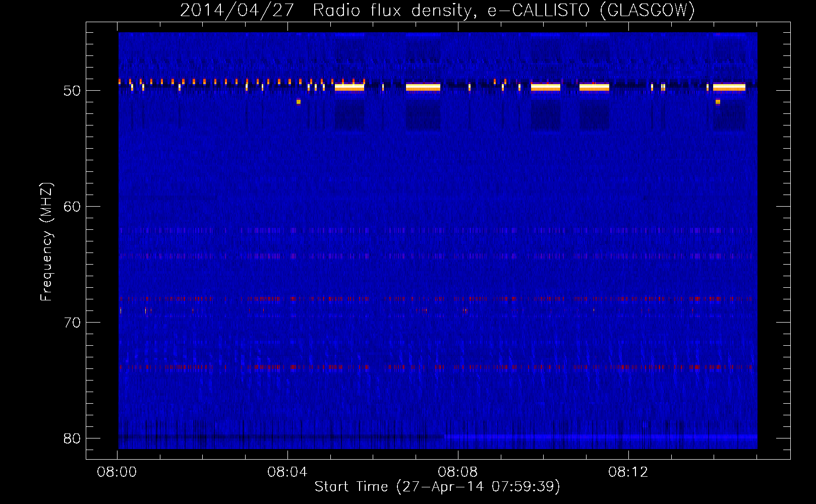Click the 60 frequency tick label
Image resolution: width=816 pixels, height=504 pixels.
(73, 207)
